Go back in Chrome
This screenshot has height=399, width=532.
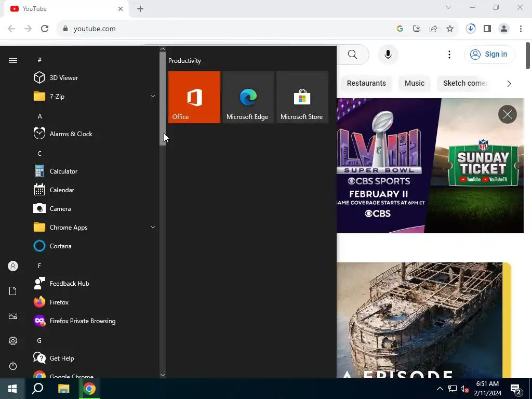coord(11,29)
